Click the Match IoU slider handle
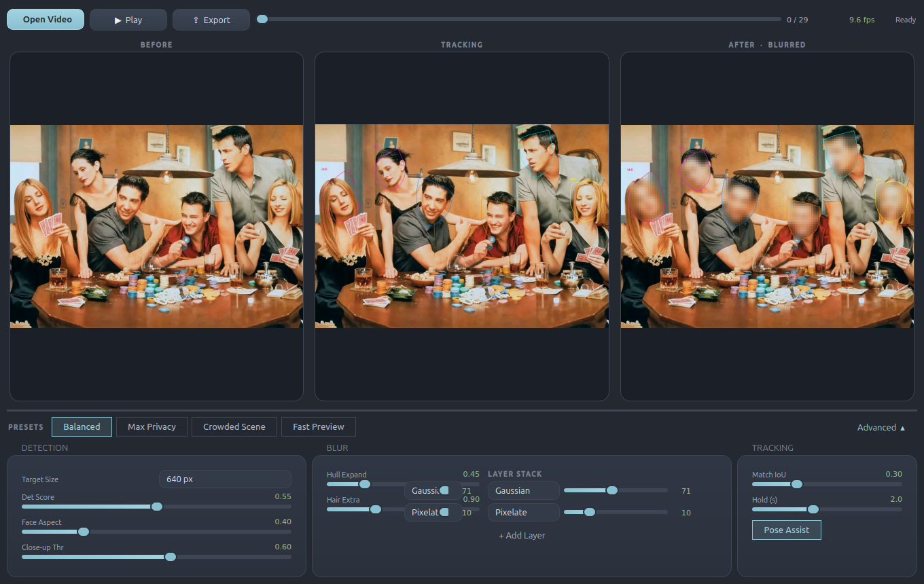 point(797,484)
